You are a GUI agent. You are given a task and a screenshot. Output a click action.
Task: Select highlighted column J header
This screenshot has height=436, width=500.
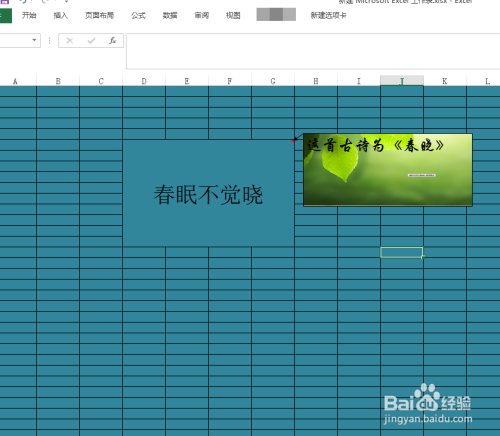point(402,81)
